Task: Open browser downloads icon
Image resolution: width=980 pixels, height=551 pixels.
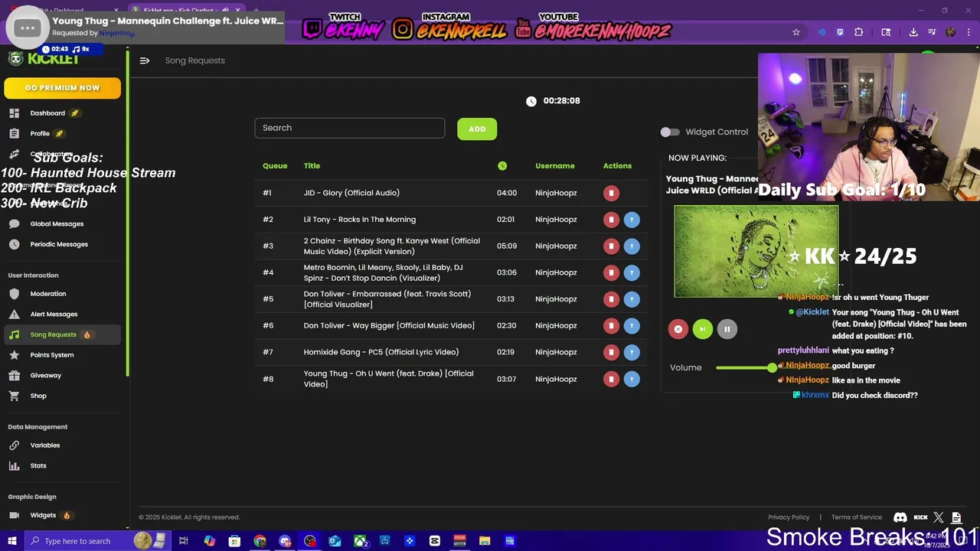Action: 913,32
